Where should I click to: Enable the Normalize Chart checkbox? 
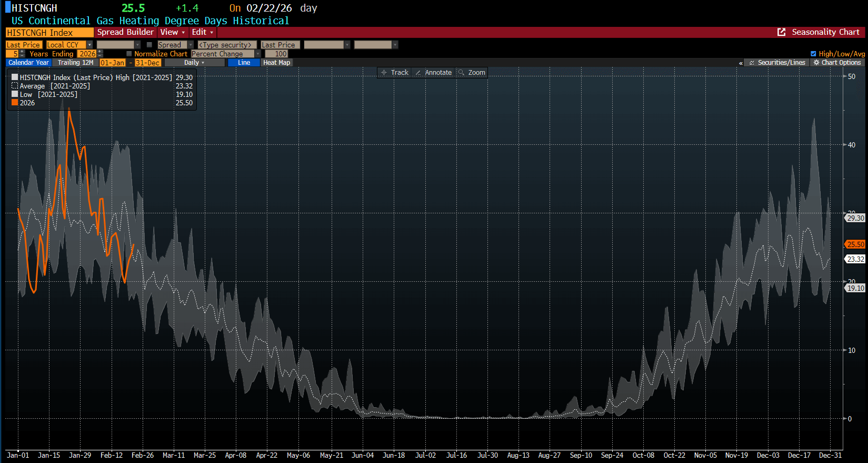click(129, 54)
